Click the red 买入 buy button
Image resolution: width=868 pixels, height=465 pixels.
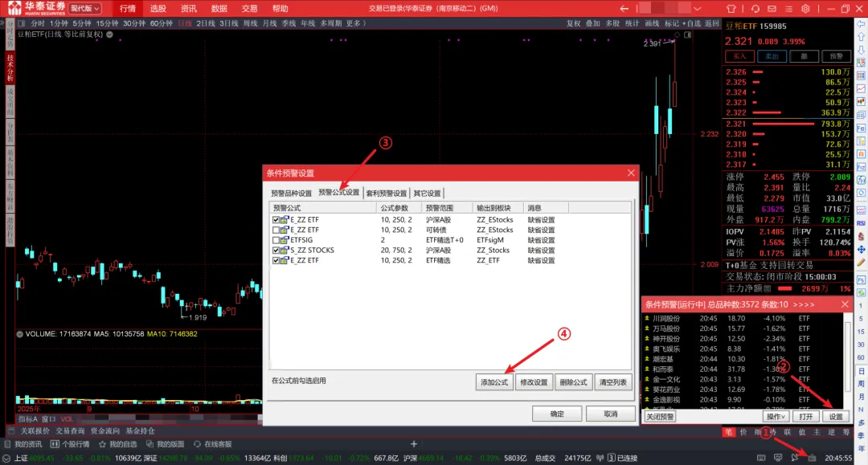tap(739, 56)
